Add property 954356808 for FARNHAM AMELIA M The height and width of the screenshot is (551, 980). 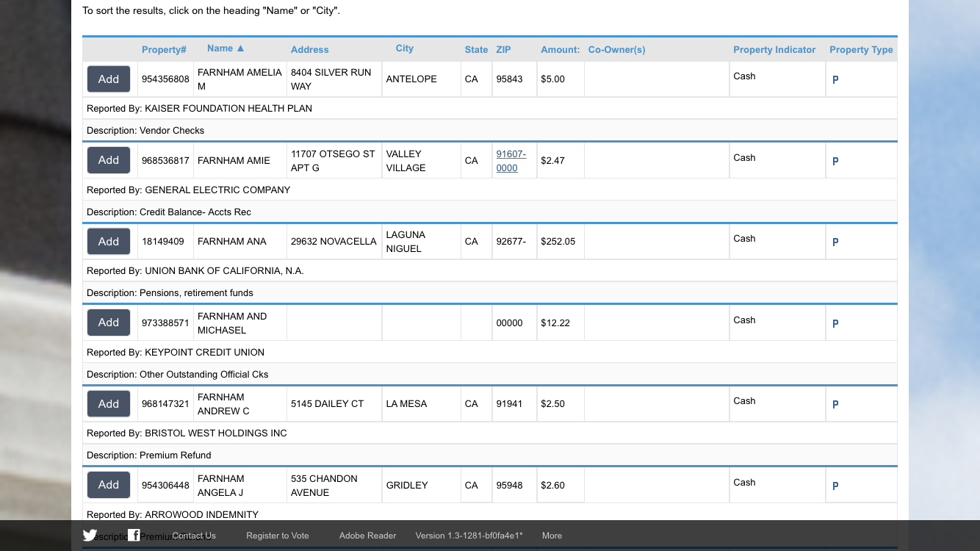point(109,79)
